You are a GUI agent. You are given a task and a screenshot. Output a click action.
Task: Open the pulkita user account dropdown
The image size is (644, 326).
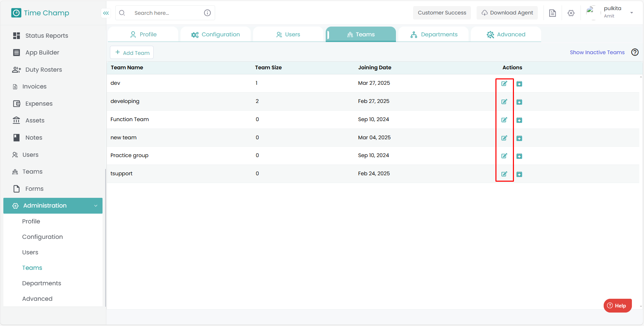pos(631,13)
